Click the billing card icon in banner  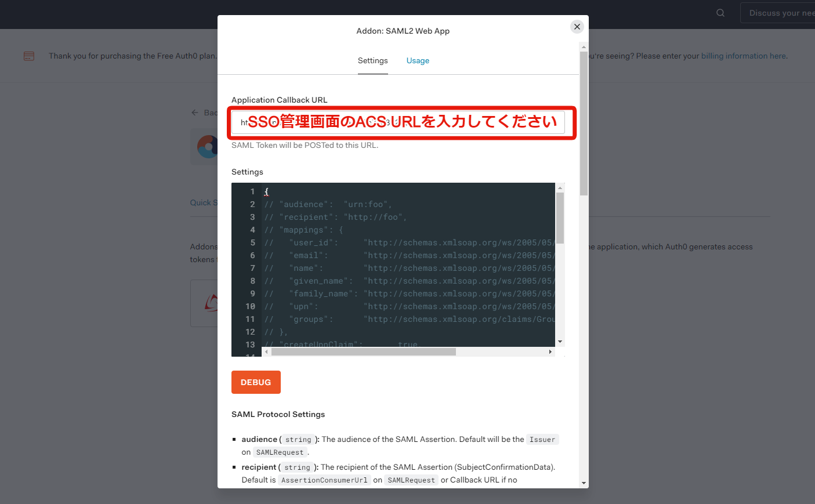point(29,56)
